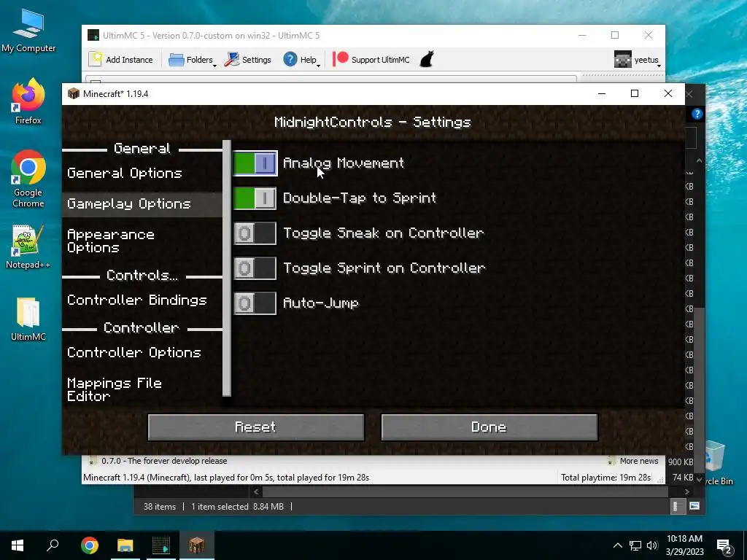747x560 pixels.
Task: Open the yeetus account dropdown
Action: click(x=638, y=60)
